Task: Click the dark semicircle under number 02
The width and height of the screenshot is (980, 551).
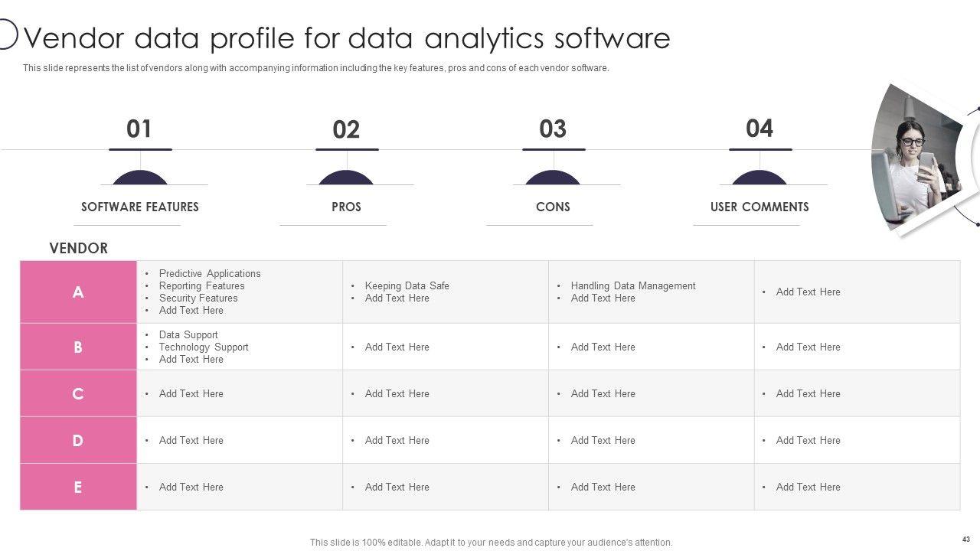Action: 346,178
